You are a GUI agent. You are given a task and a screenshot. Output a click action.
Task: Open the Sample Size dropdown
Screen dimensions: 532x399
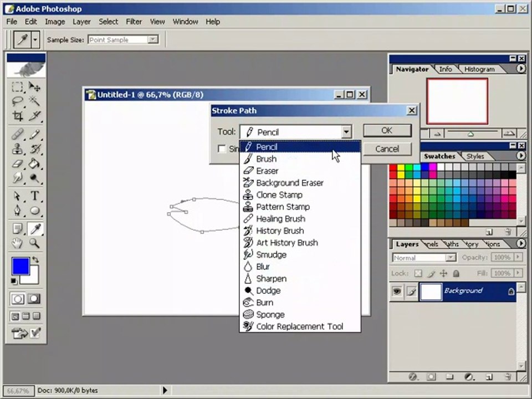(x=153, y=40)
